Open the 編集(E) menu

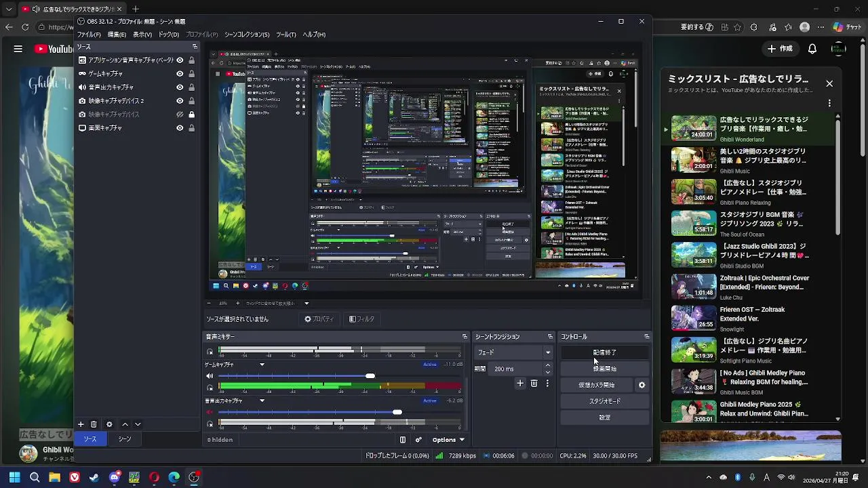[117, 35]
